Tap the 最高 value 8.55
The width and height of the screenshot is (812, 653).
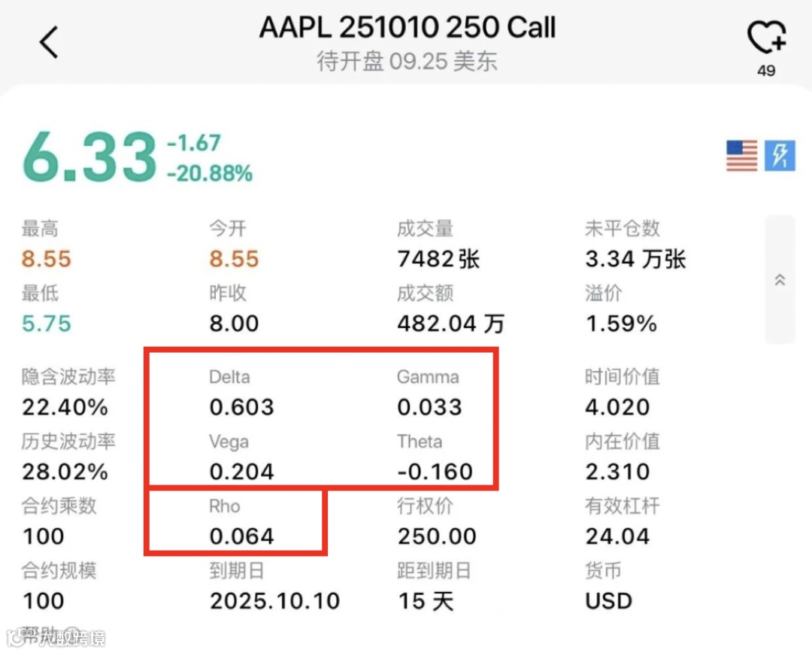click(x=46, y=259)
